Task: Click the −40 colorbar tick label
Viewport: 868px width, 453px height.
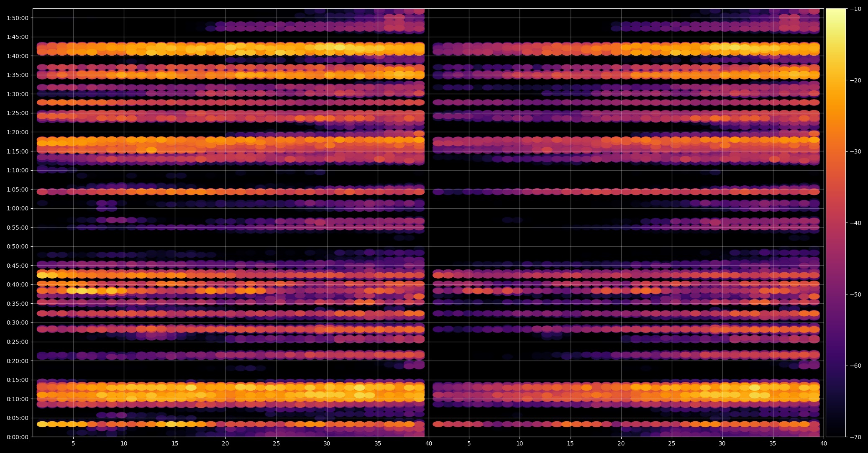Action: [x=855, y=223]
